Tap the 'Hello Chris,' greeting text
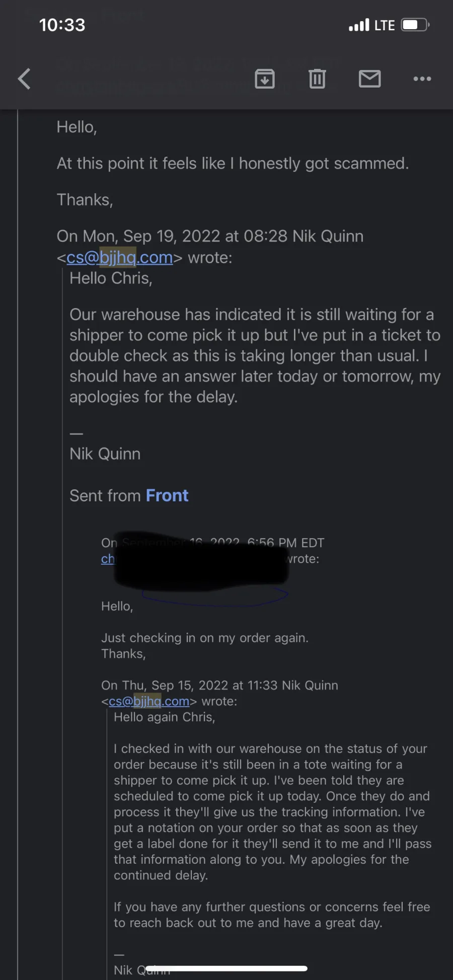 [x=111, y=278]
